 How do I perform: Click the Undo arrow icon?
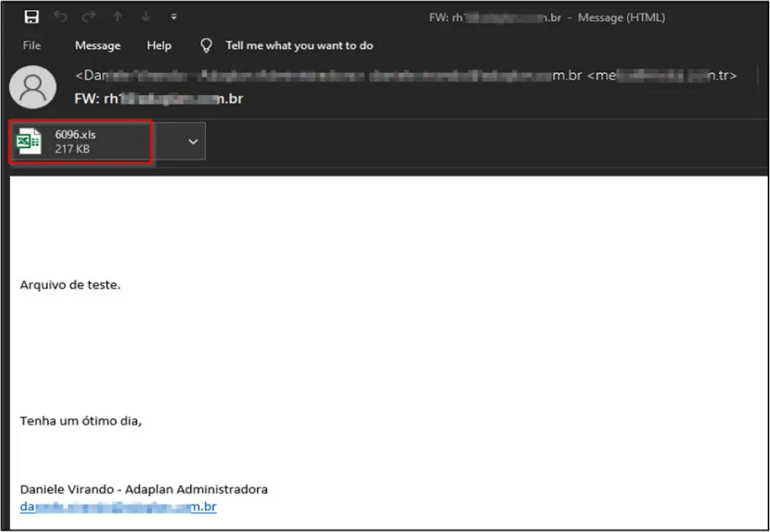tap(60, 17)
